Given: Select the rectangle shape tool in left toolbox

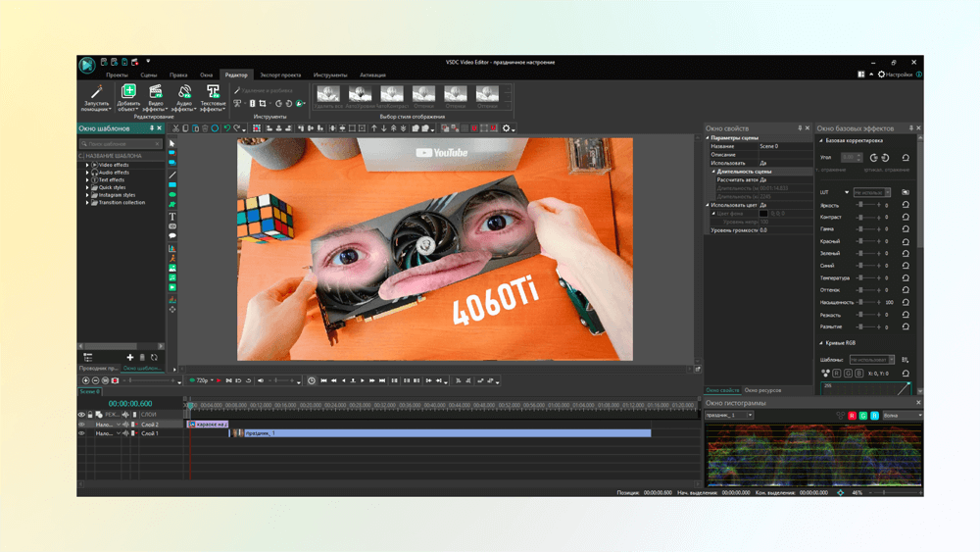Looking at the screenshot, I should pos(172,185).
